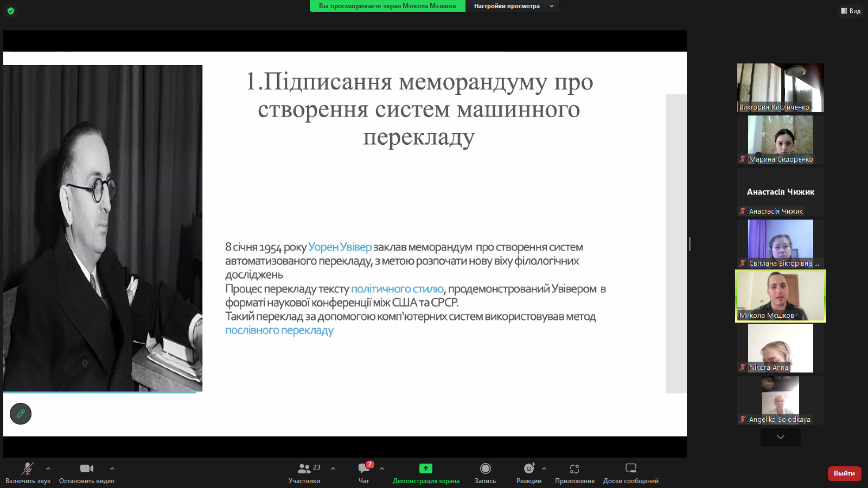Unmute microphone with Включить звук
Viewport: 868px width, 488px height.
pyautogui.click(x=28, y=468)
